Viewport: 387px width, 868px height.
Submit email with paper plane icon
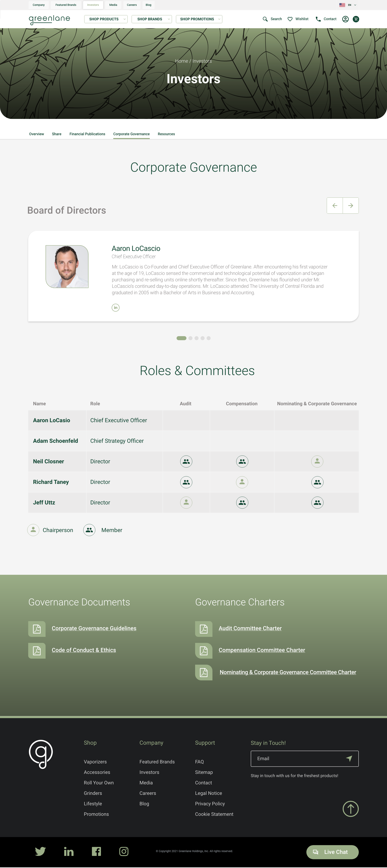(x=349, y=759)
